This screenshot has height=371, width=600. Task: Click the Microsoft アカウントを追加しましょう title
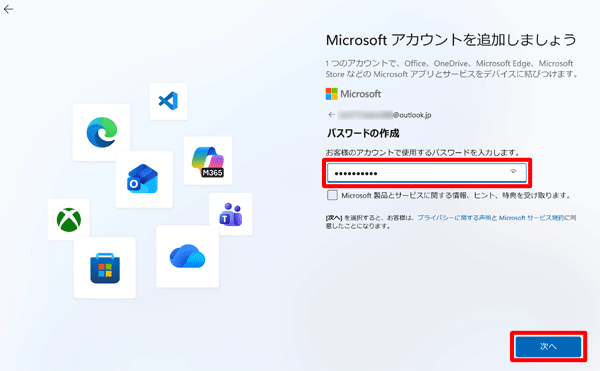tap(451, 40)
